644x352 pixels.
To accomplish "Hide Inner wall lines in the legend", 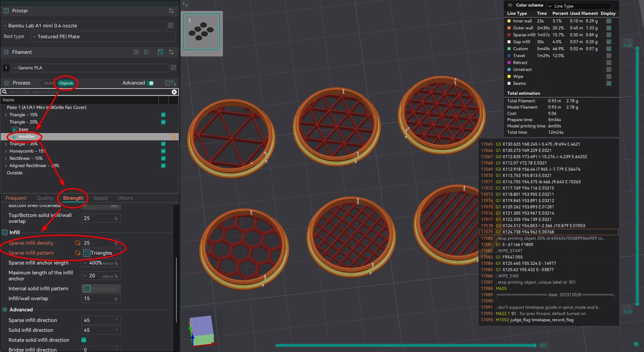I will point(609,21).
